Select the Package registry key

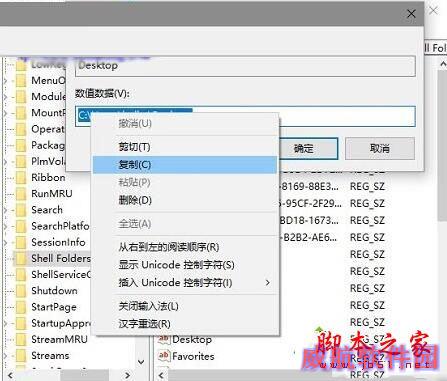(x=48, y=145)
